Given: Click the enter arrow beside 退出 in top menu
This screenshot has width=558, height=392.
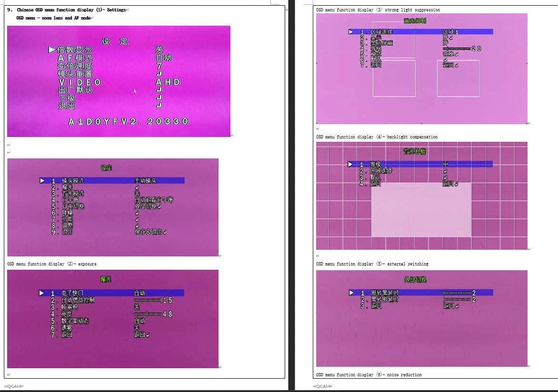Looking at the screenshot, I should (159, 105).
